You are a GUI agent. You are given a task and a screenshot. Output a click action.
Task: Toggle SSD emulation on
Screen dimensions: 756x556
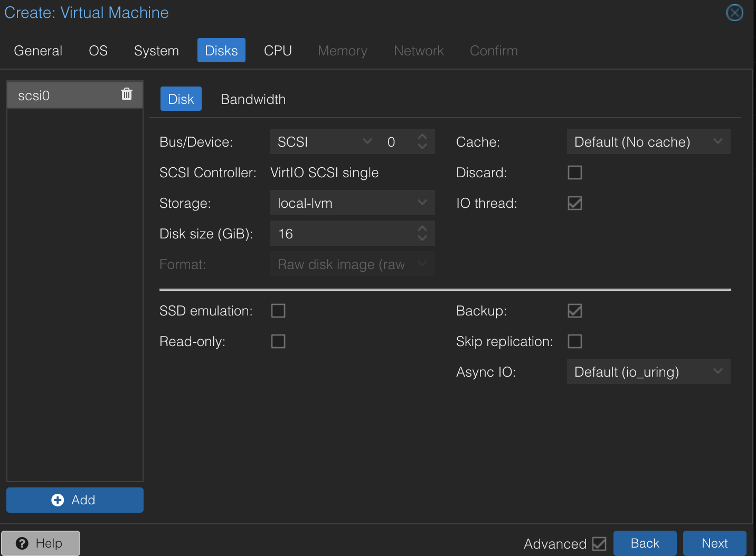pyautogui.click(x=278, y=311)
